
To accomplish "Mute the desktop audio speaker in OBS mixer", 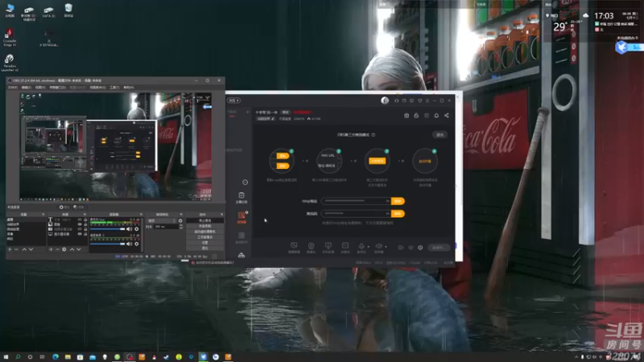I will [129, 229].
